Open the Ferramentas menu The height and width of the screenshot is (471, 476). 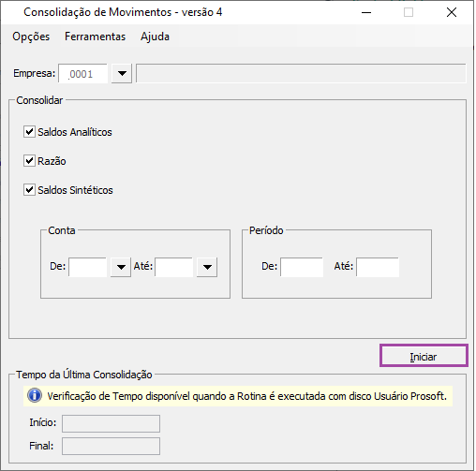point(95,37)
